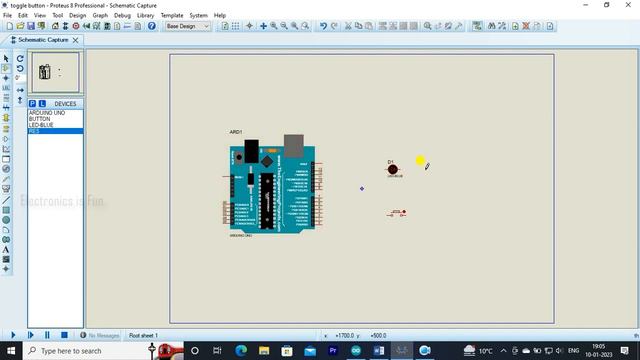Screen dimensions: 640x360
Task: Open the View menu
Action: 40,16
